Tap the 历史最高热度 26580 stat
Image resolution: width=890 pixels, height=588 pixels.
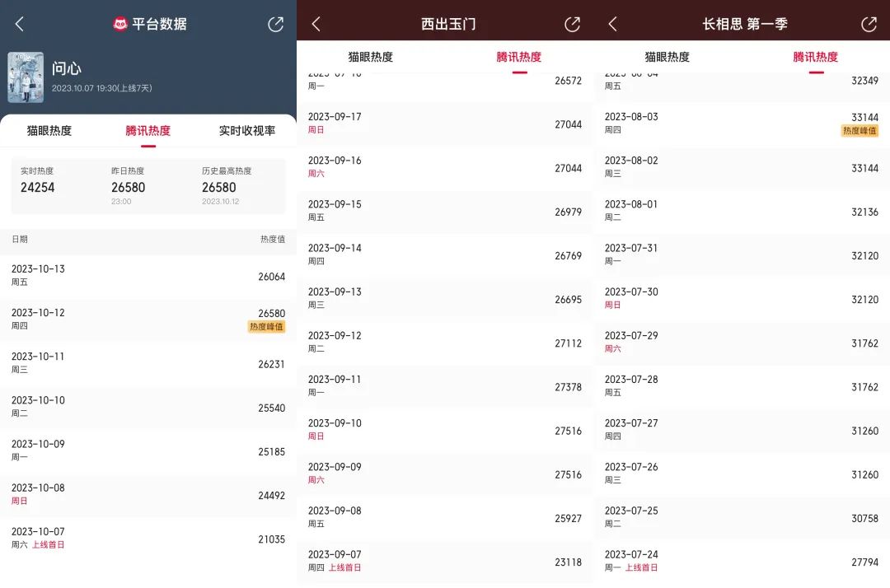point(227,186)
